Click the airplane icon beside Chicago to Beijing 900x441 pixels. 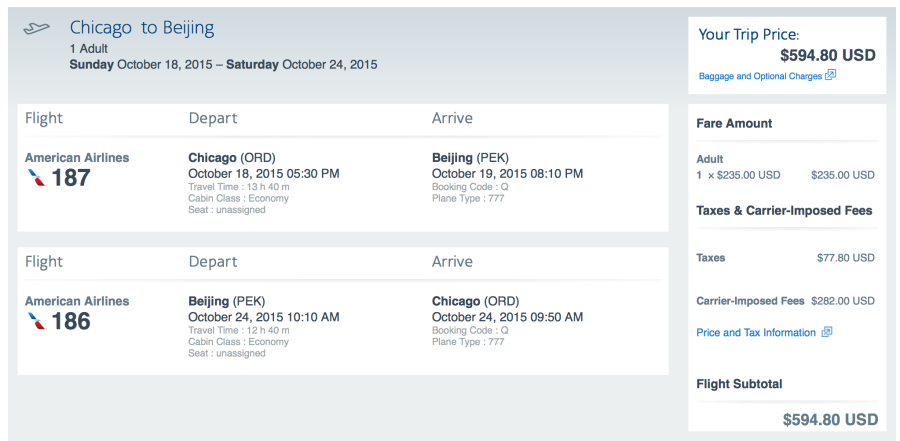(36, 29)
